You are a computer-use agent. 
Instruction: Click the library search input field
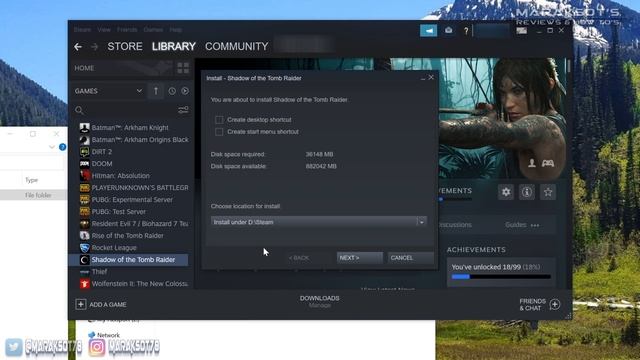point(131,110)
